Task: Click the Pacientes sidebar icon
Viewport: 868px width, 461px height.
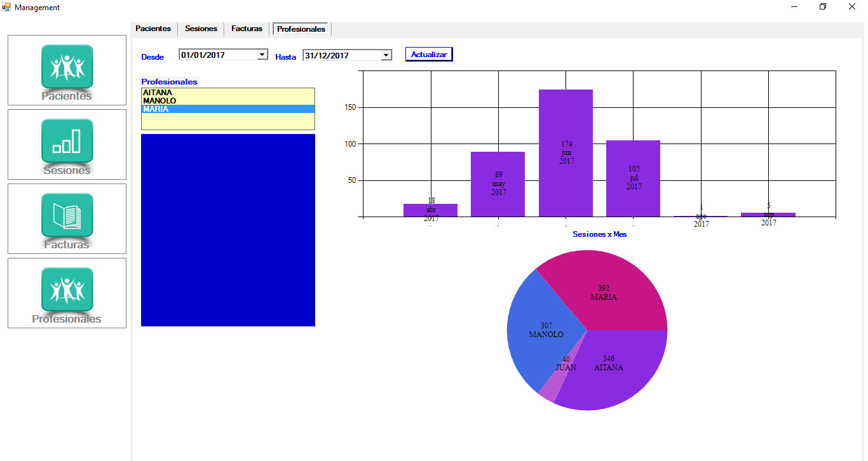Action: [67, 67]
